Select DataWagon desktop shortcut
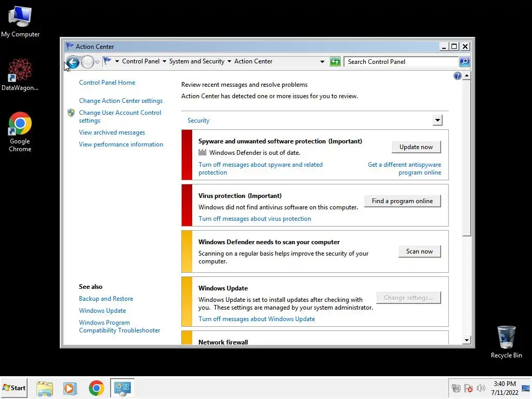Image resolution: width=532 pixels, height=399 pixels. pyautogui.click(x=20, y=75)
